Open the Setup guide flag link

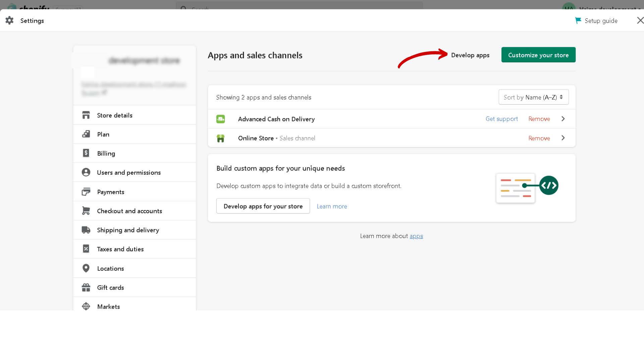(x=596, y=21)
